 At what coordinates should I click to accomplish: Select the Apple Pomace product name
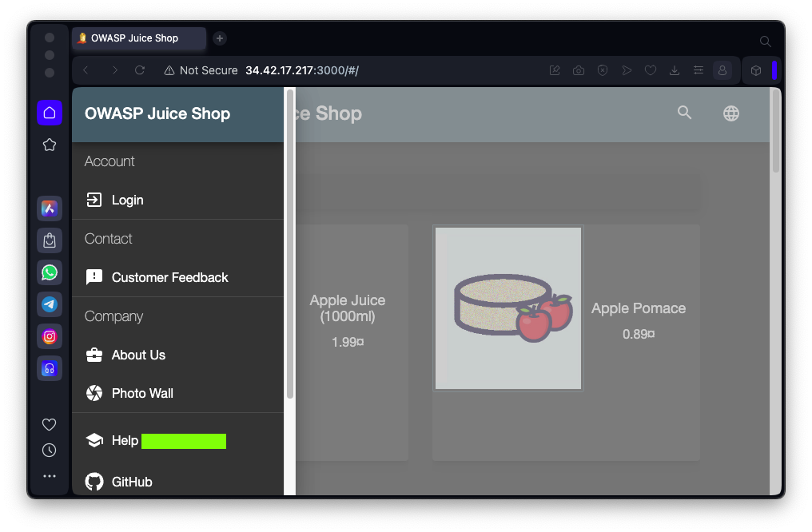pos(639,308)
